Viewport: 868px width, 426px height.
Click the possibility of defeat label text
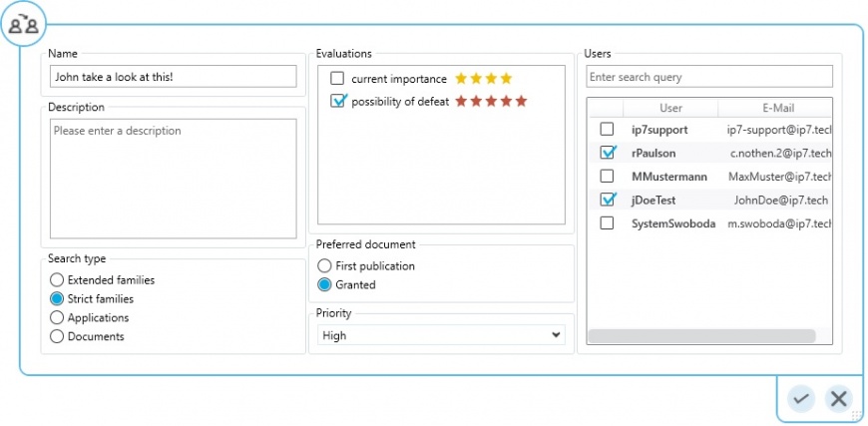(x=400, y=102)
